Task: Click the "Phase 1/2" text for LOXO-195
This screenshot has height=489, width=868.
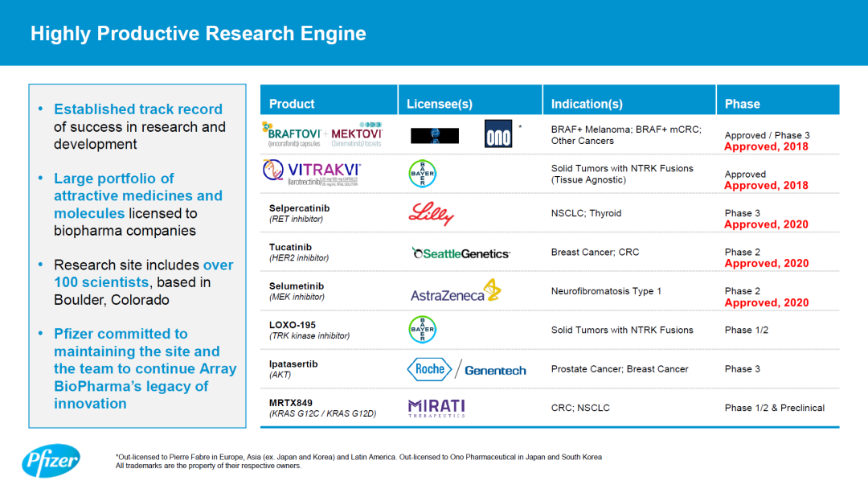Action: click(x=746, y=330)
